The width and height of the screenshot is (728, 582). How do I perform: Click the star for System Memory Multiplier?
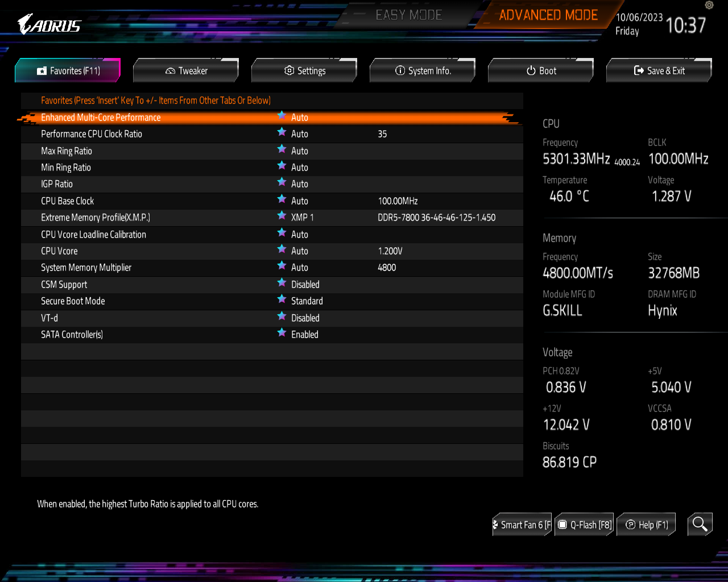coord(282,265)
